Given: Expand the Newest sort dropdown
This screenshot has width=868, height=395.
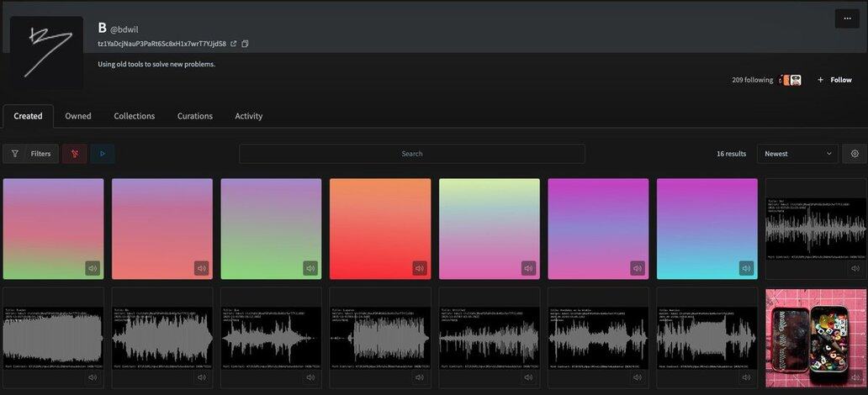Looking at the screenshot, I should (x=797, y=154).
